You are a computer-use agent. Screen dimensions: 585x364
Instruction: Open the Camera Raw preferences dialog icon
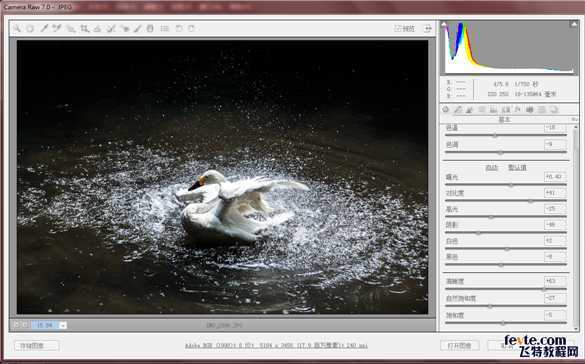pos(165,28)
